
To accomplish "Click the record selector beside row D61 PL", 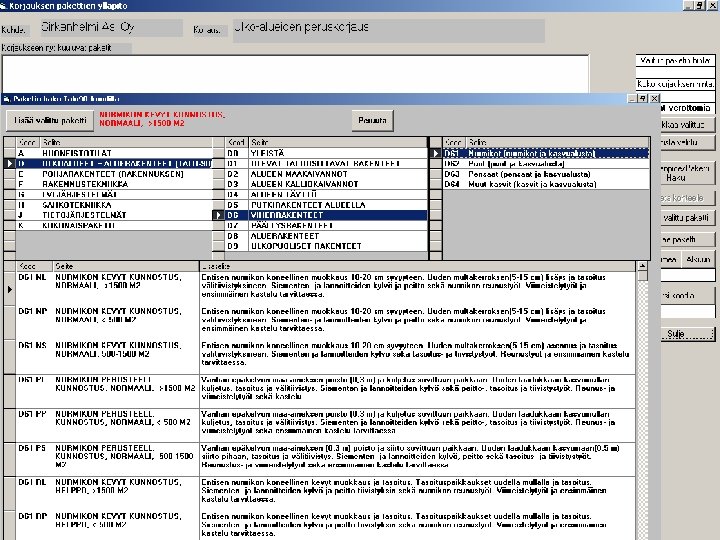I will point(10,391).
